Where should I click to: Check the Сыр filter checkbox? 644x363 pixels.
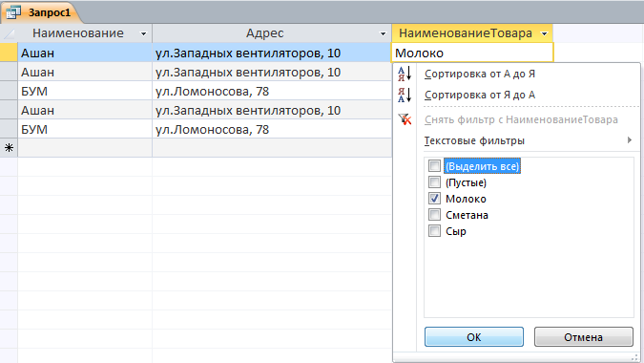434,231
